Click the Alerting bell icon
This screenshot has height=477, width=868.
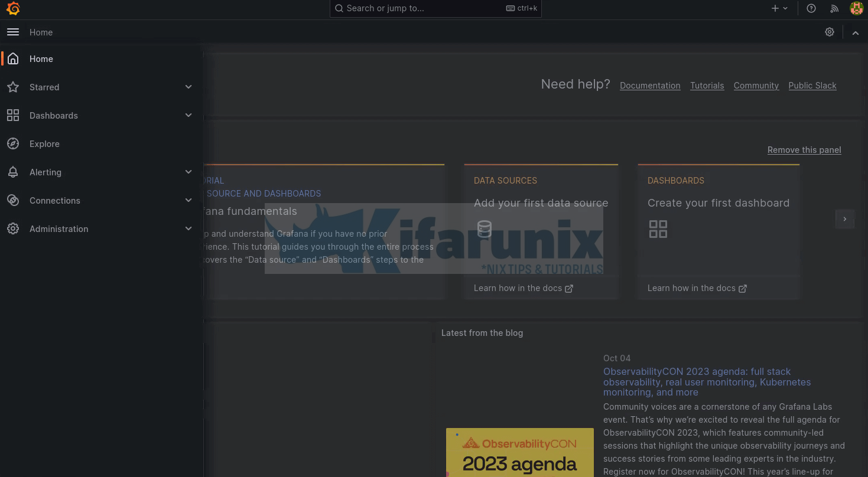13,172
